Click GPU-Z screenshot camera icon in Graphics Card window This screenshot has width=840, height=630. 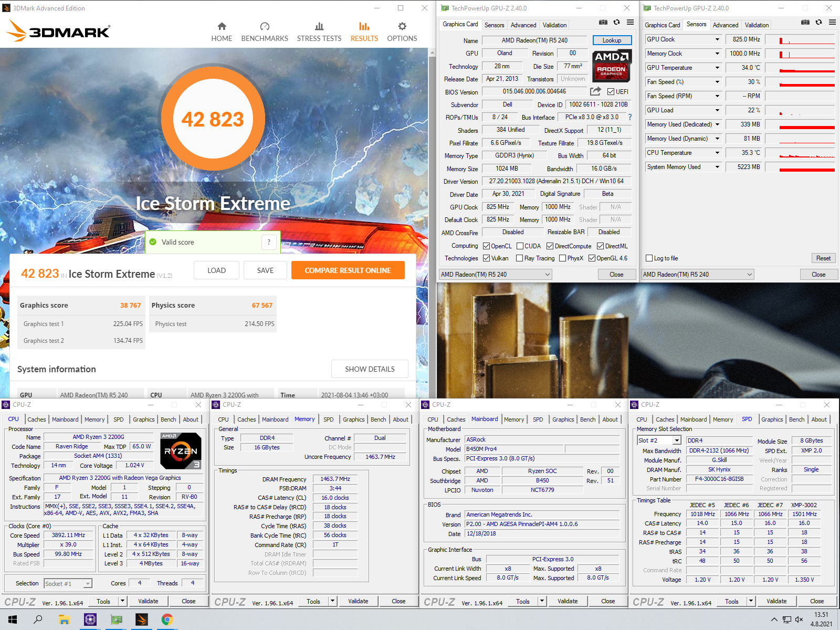603,22
